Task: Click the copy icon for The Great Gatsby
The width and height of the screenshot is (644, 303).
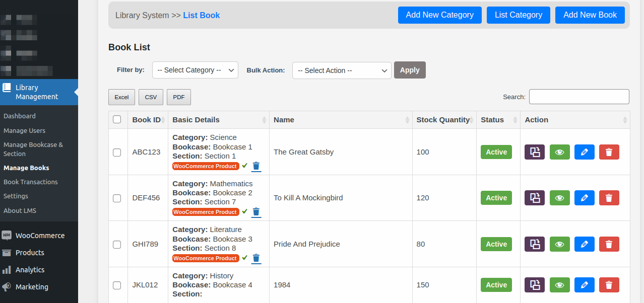Action: coord(535,152)
